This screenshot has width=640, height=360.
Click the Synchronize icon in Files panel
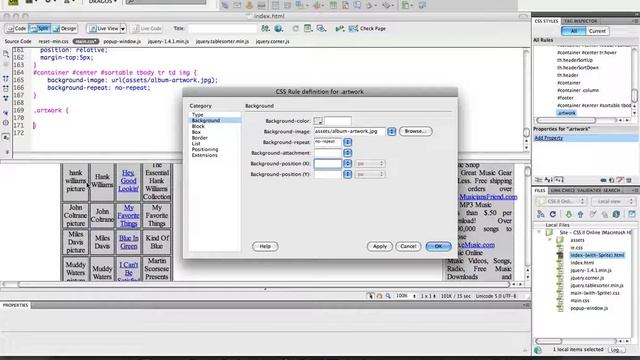pos(616,214)
